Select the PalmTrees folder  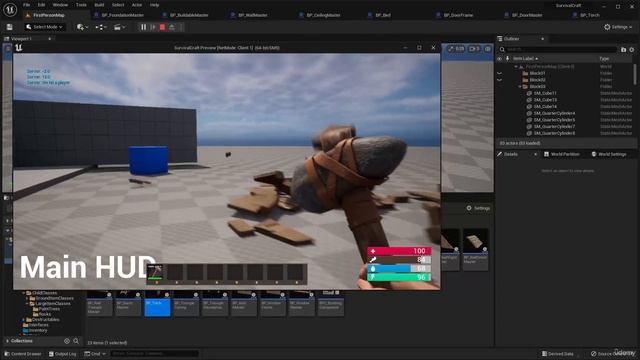(x=49, y=309)
